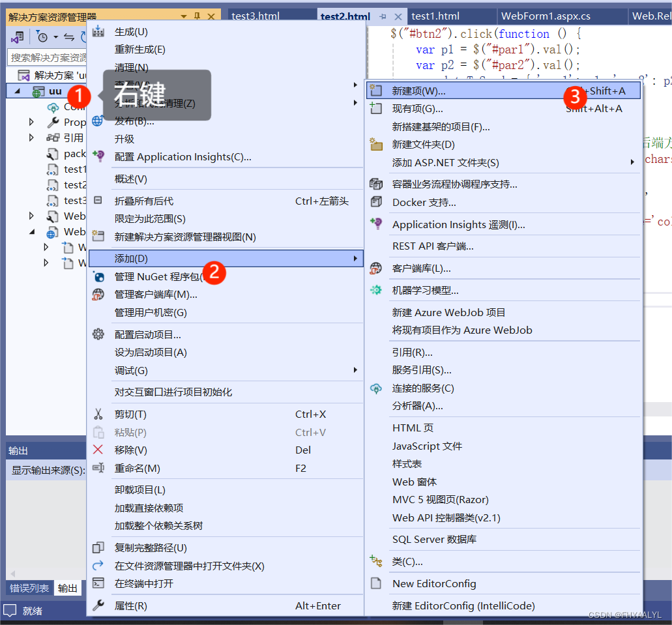Click the copy full path icon

pos(98,547)
